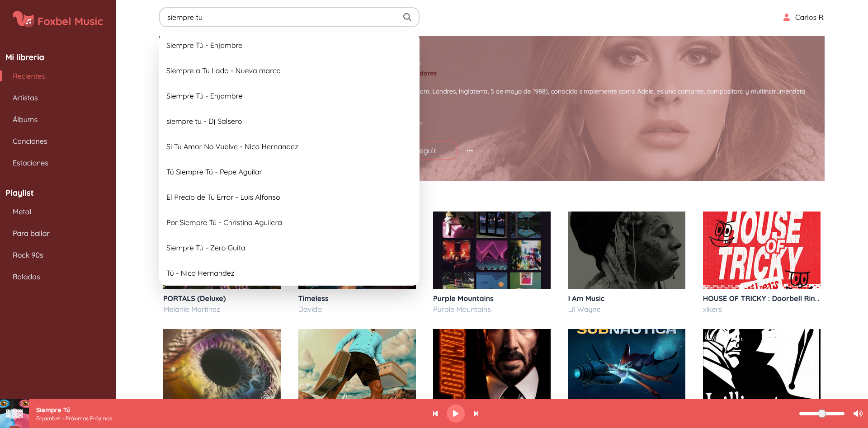Switch to the Canciones section
The height and width of the screenshot is (428, 868).
pos(30,141)
